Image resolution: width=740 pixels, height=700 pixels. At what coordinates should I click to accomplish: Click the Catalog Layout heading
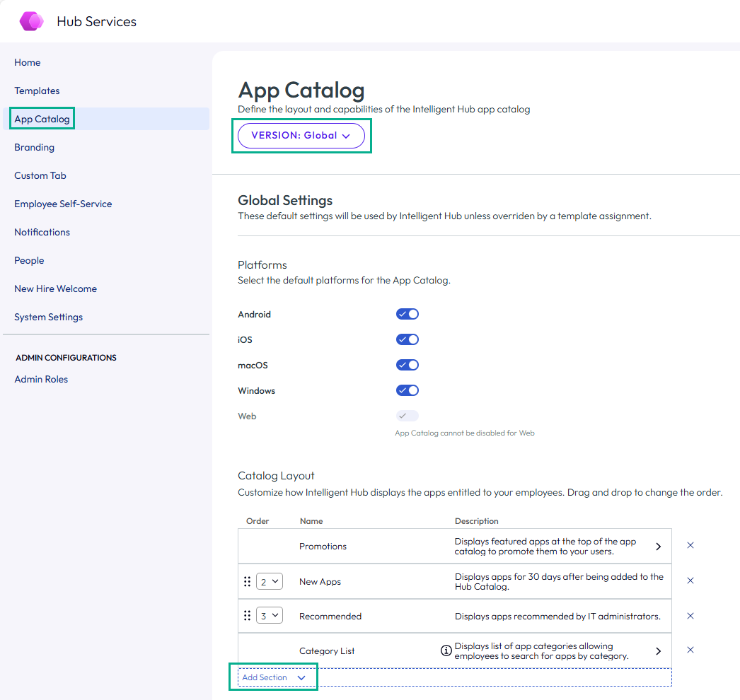[276, 476]
